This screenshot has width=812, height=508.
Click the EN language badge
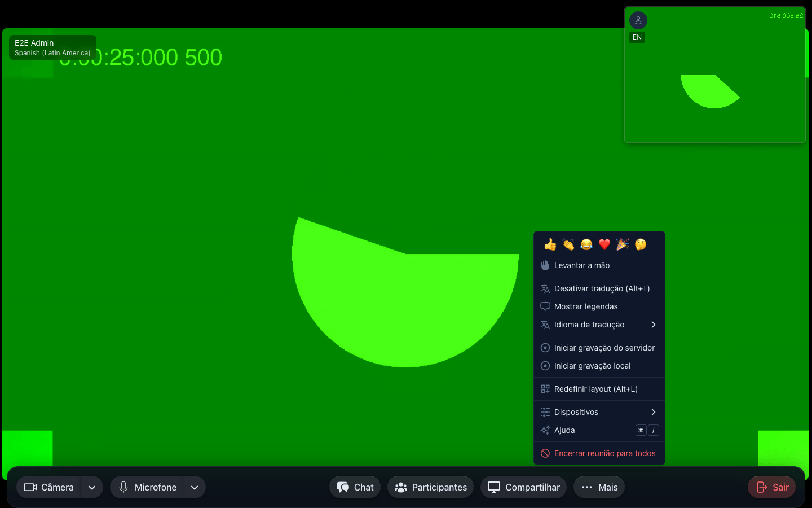[637, 37]
